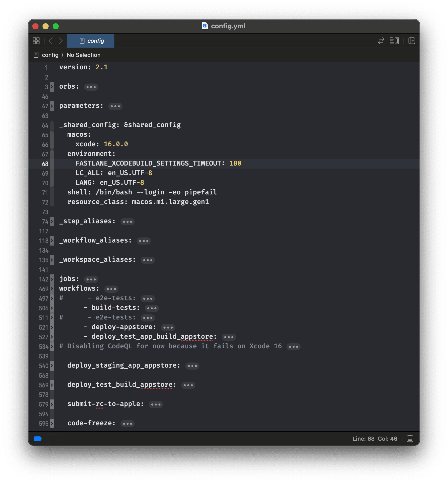Click ellipsis after deploy_staging_app_appstore:
This screenshot has width=448, height=483.
pos(192,366)
